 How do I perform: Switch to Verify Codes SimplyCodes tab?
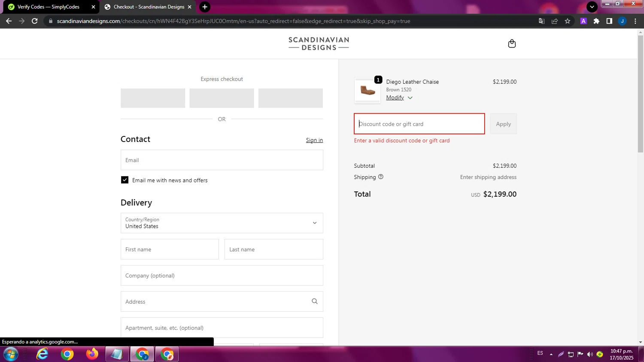pyautogui.click(x=48, y=7)
